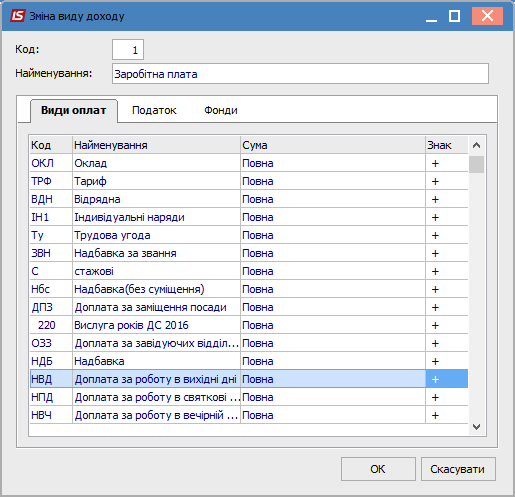
Task: Select the Вислуга років ДС 2016 row
Action: tap(249, 325)
